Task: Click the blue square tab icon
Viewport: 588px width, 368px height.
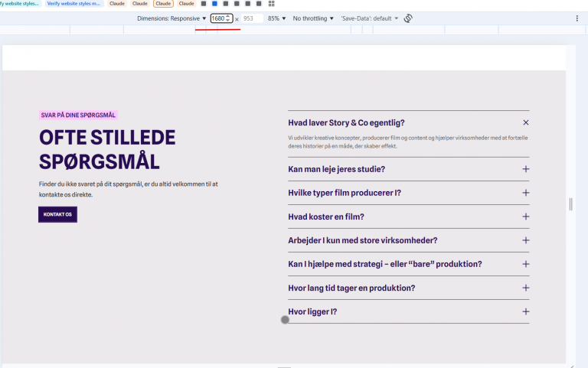Action: pyautogui.click(x=214, y=3)
